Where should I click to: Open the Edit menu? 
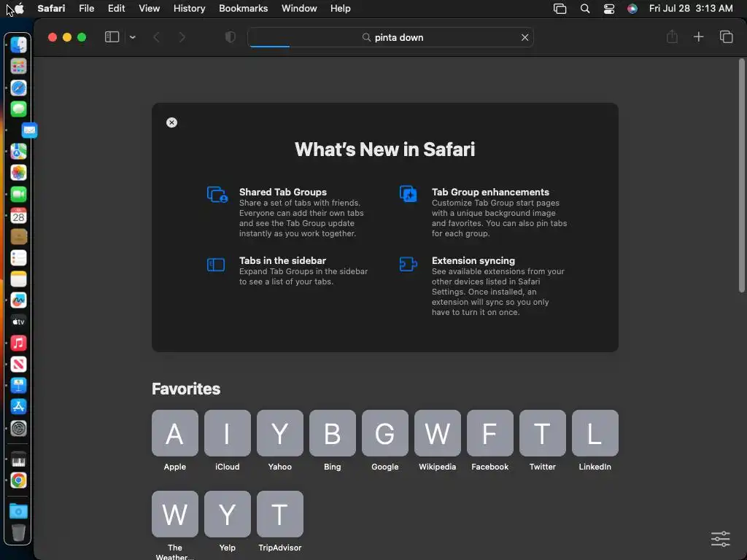pos(116,9)
